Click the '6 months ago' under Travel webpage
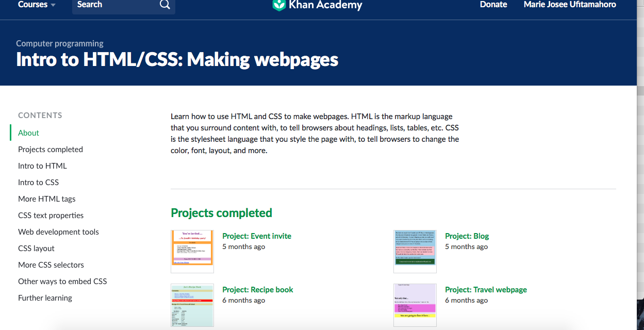The width and height of the screenshot is (644, 330). [467, 301]
